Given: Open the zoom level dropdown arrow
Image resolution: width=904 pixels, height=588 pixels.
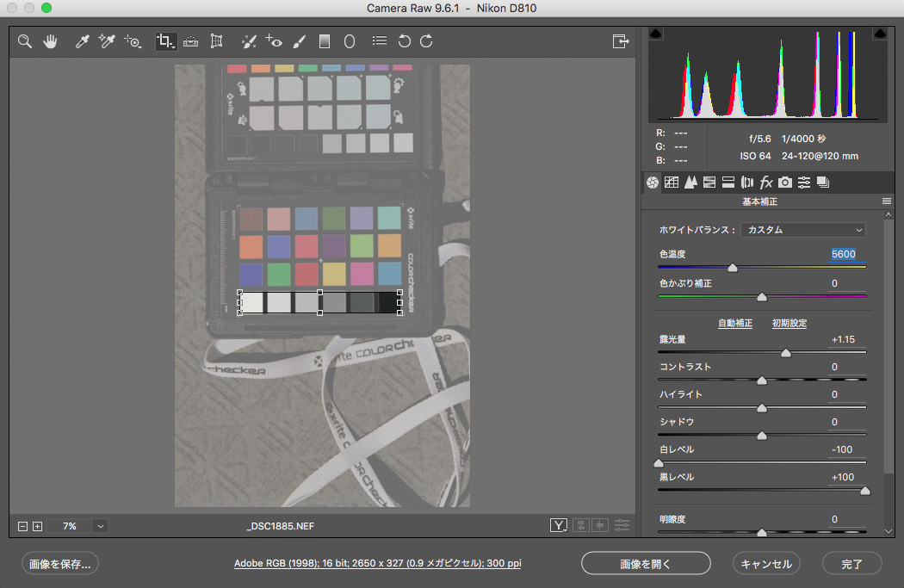Looking at the screenshot, I should pos(101,526).
